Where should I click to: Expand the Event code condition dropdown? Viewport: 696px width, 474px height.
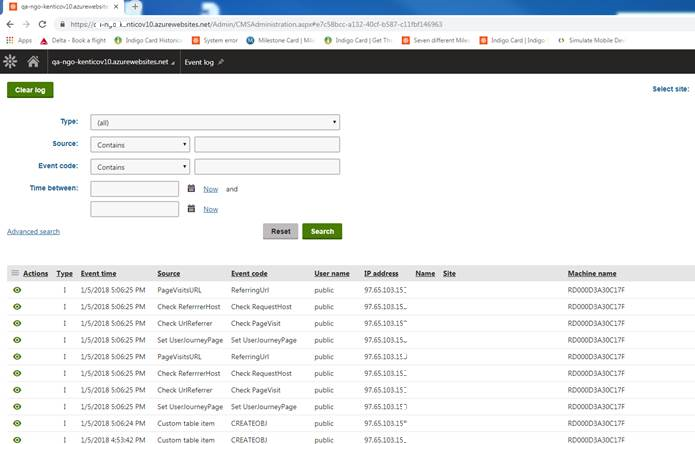(x=140, y=167)
